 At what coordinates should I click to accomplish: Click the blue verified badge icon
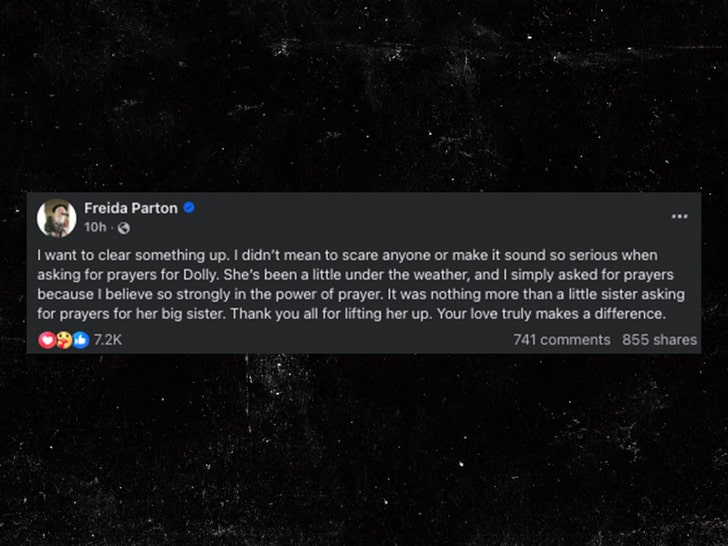[189, 208]
